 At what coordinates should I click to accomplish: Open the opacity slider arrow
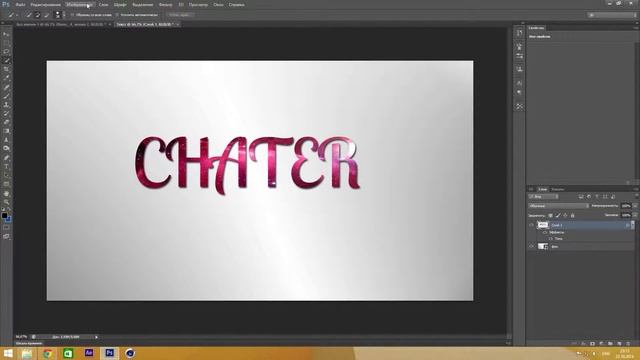[635, 206]
